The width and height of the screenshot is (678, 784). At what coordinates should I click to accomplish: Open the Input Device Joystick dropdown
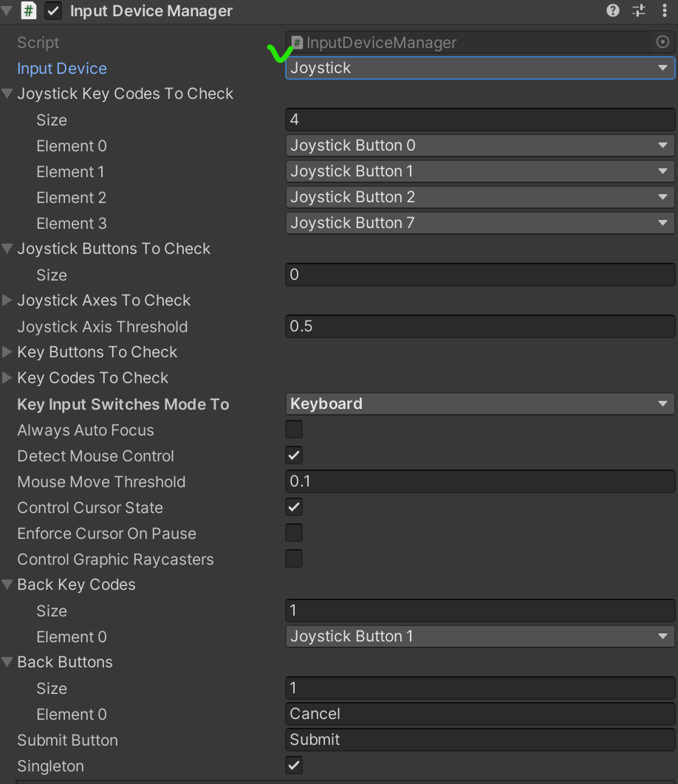[479, 68]
